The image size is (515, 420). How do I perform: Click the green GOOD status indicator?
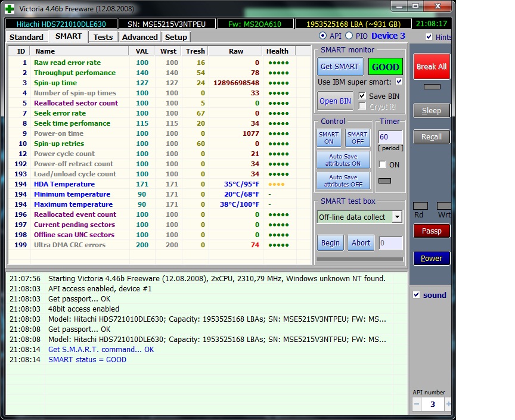385,67
